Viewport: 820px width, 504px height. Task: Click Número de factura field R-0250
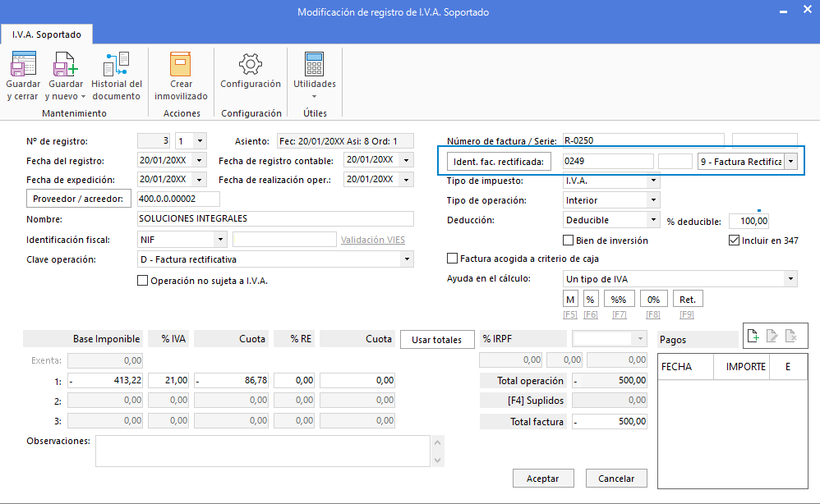[x=643, y=140]
